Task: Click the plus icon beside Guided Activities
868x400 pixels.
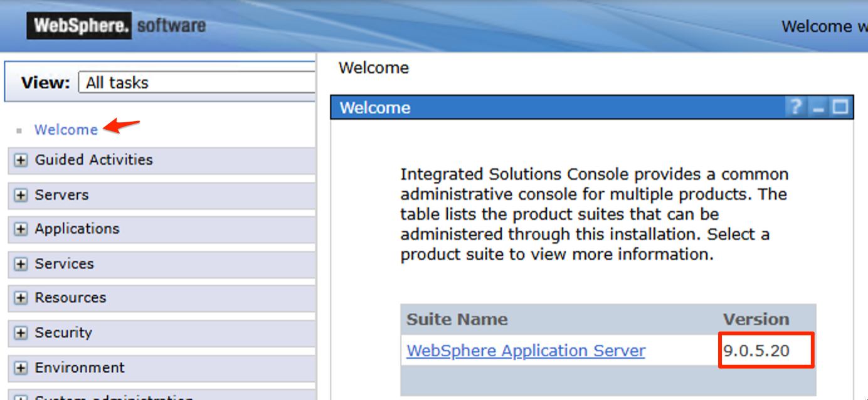Action: point(21,161)
